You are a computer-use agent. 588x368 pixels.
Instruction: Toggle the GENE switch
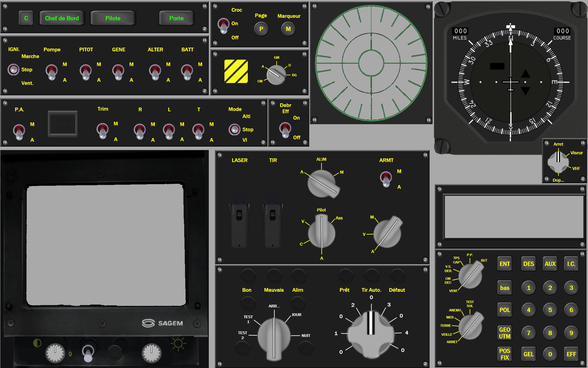point(118,72)
